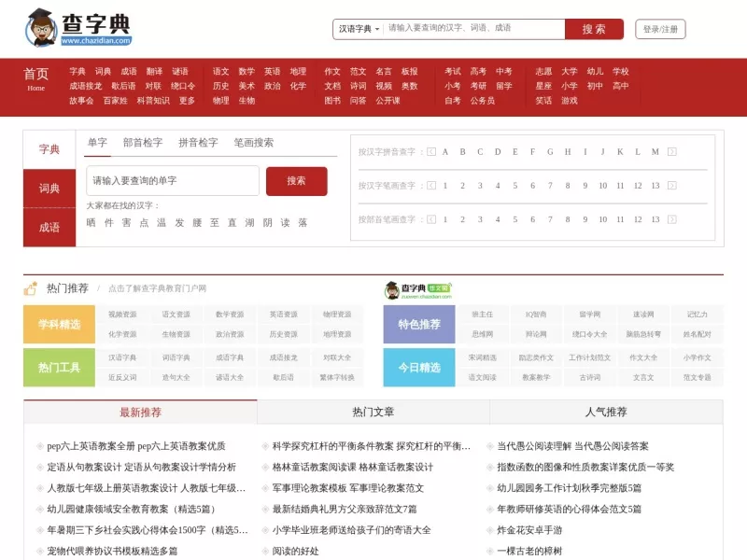Click previous arrow in 按部首笔画查字 row
Image resolution: width=747 pixels, height=560 pixels.
(431, 219)
